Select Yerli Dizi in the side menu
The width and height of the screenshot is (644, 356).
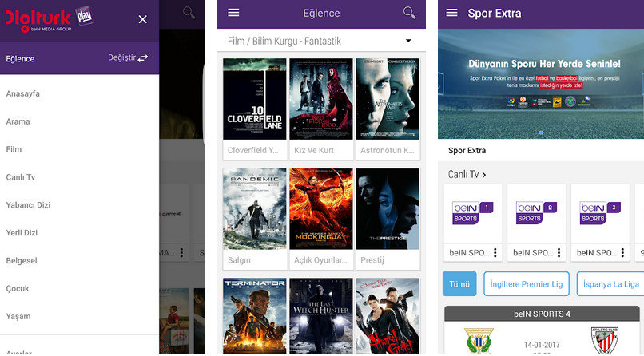22,233
